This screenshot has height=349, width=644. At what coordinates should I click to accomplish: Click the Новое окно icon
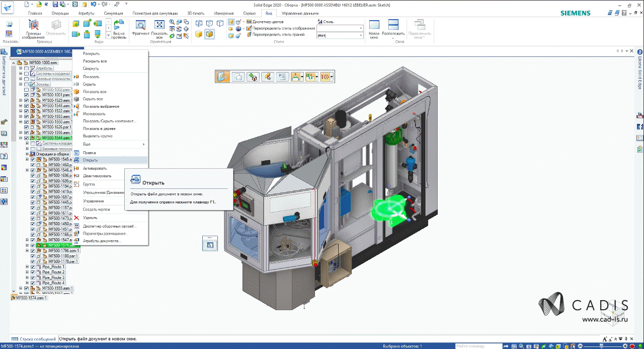click(374, 25)
